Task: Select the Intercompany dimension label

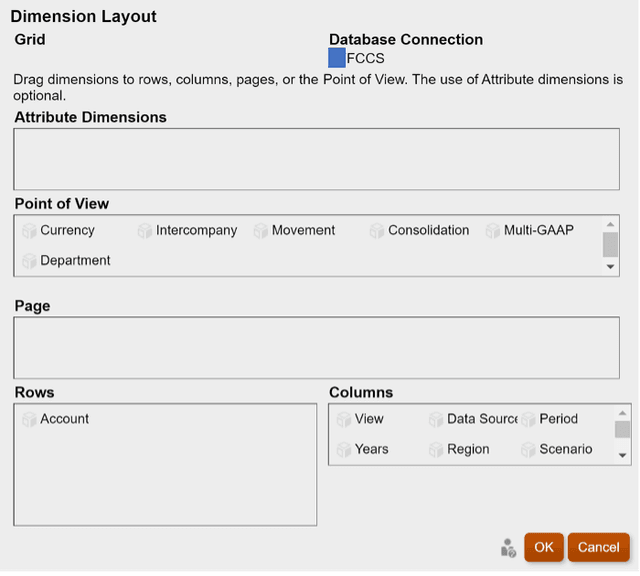Action: coord(196,230)
